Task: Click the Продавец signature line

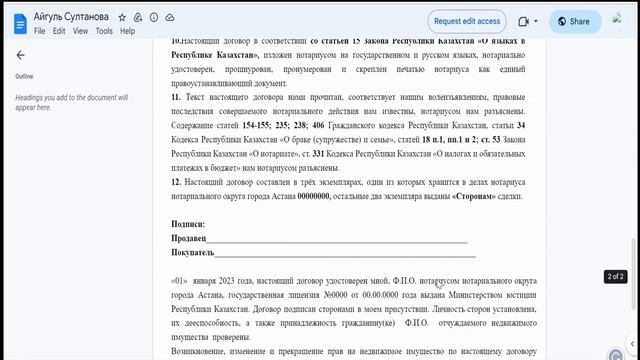Action: click(x=319, y=238)
